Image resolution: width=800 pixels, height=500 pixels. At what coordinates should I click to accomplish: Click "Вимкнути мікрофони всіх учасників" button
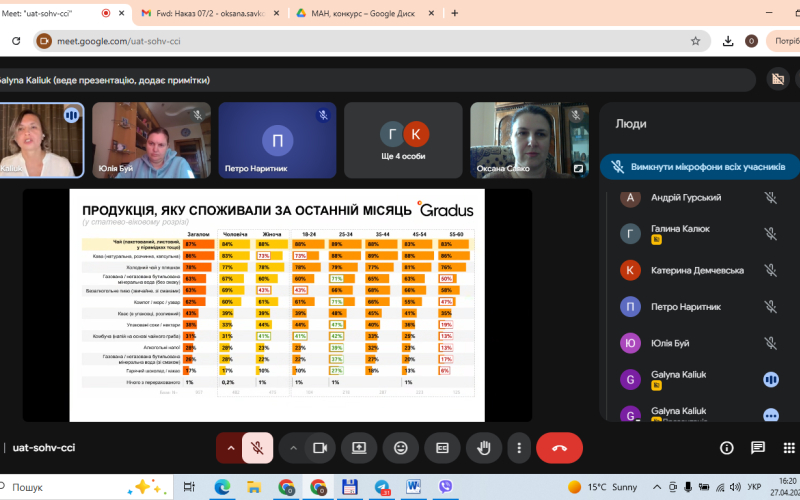700,167
